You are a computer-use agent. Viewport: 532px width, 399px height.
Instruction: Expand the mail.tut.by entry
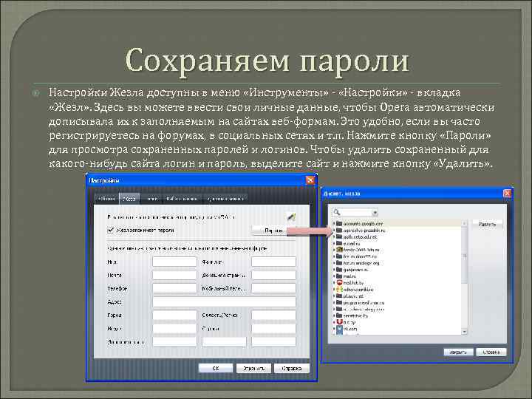[334, 282]
